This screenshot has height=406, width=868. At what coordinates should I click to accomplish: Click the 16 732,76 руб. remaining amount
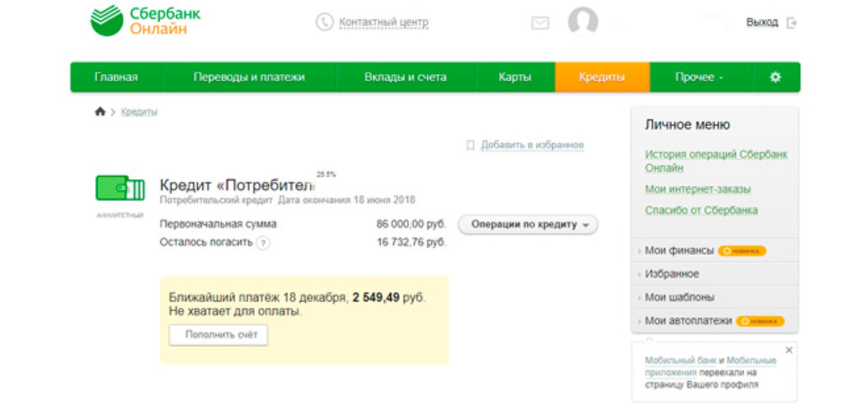tap(411, 243)
